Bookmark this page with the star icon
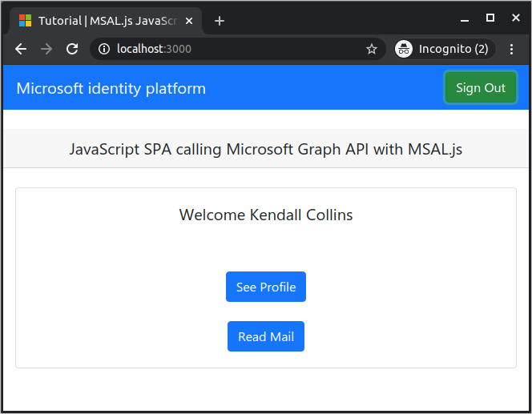This screenshot has width=532, height=414. (372, 49)
